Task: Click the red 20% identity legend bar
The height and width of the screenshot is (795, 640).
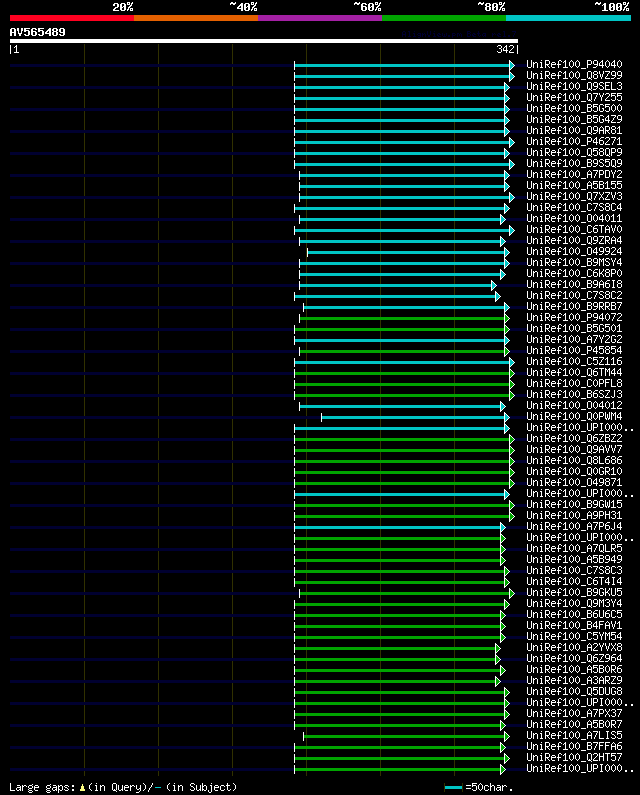Action: pos(72,18)
